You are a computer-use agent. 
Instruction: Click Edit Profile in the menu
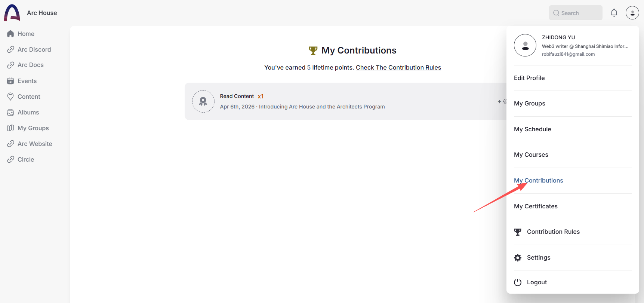pos(529,78)
